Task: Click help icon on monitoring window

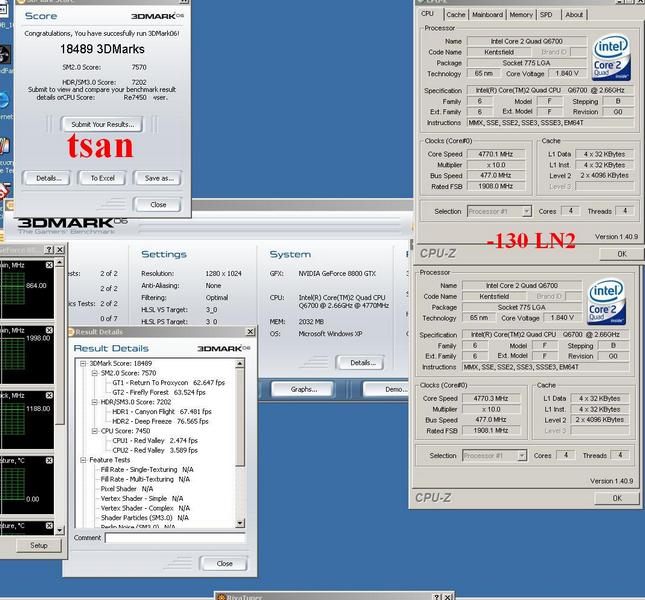Action: (x=49, y=250)
